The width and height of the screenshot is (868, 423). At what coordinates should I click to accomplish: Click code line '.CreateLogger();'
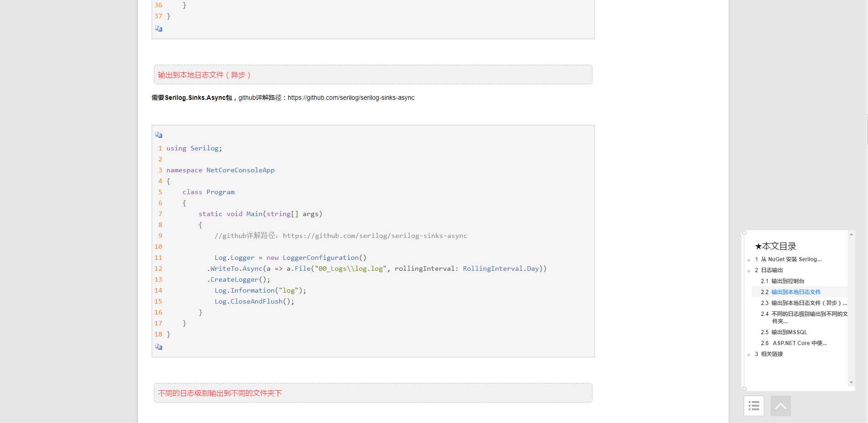point(238,279)
